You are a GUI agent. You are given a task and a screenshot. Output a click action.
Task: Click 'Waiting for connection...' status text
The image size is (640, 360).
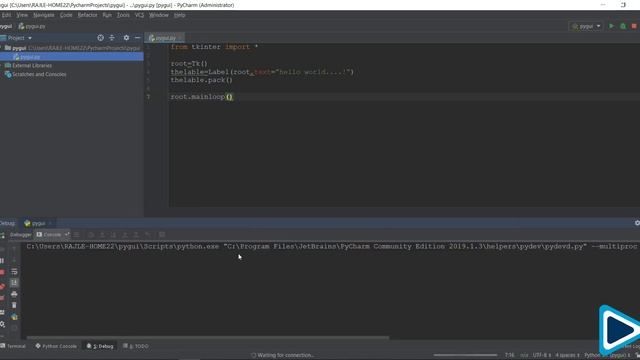click(x=285, y=355)
